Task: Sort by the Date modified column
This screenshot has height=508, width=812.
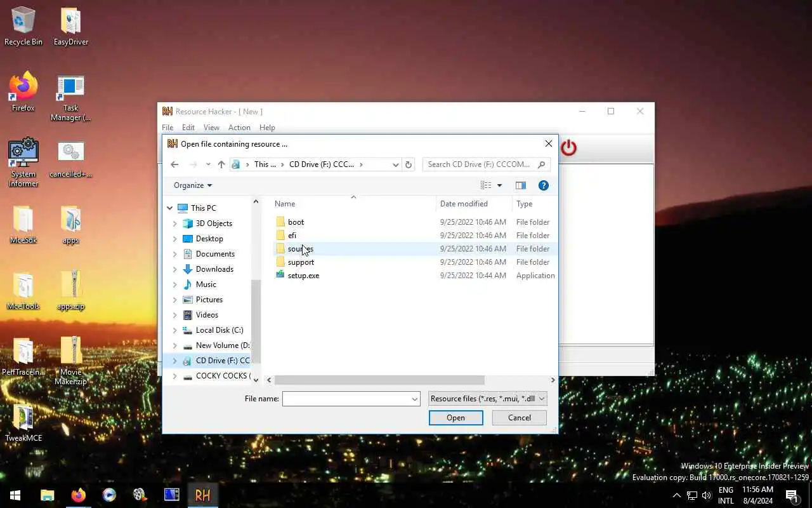Action: pos(474,204)
